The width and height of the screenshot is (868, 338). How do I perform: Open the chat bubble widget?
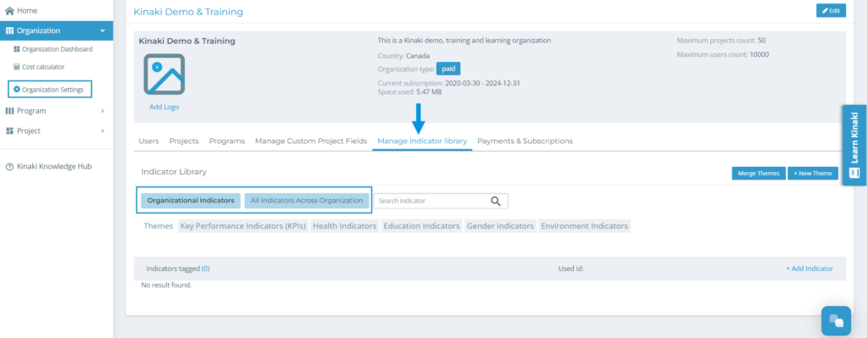pos(836,321)
